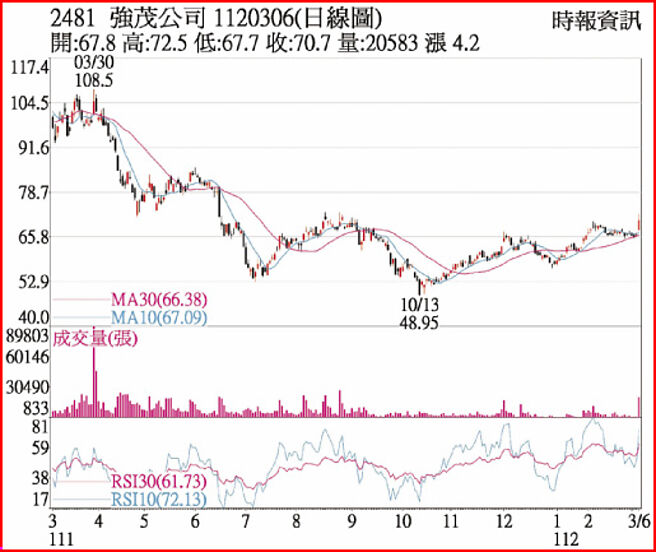Click the MA10(67.09) legend entry
This screenshot has width=656, height=552.
coord(148,317)
